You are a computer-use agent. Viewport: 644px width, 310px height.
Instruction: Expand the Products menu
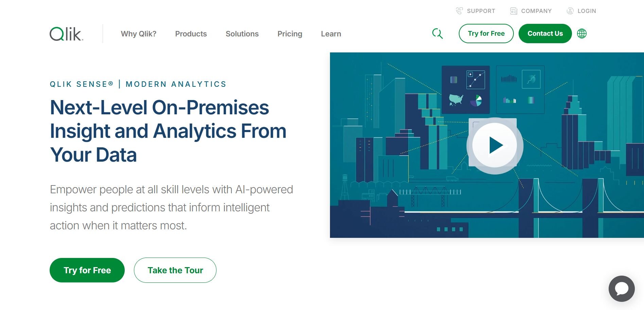(x=191, y=34)
